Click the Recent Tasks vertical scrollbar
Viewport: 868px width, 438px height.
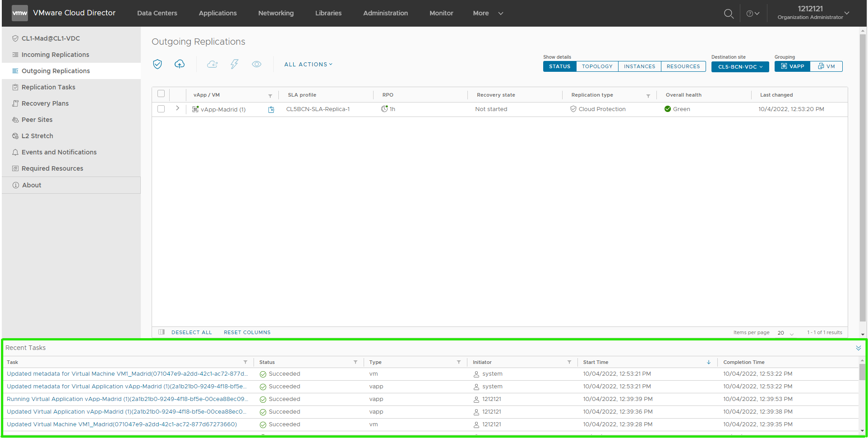[x=862, y=372]
